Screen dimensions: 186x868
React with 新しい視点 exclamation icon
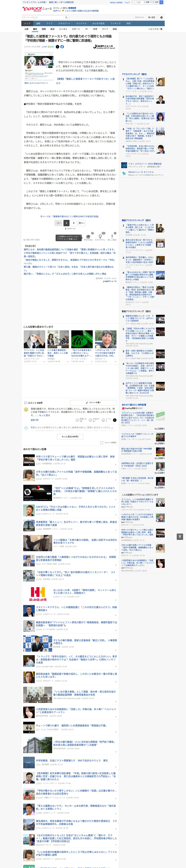point(112,237)
